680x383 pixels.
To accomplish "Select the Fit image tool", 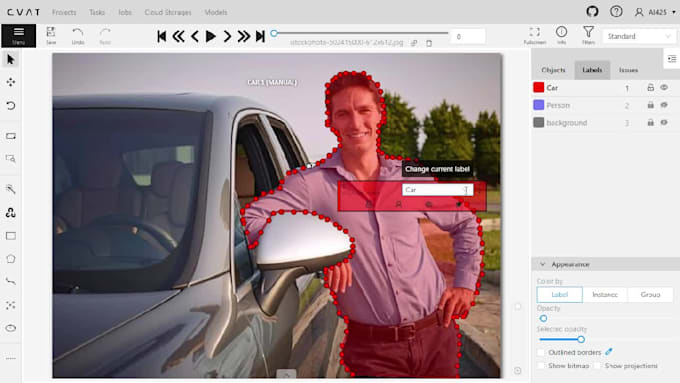I will pyautogui.click(x=11, y=136).
